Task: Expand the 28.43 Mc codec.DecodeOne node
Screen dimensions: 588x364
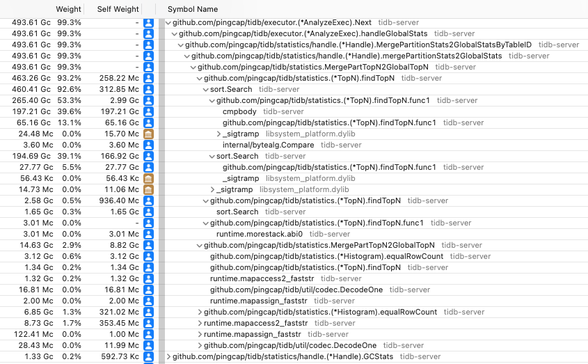Action: click(200, 345)
